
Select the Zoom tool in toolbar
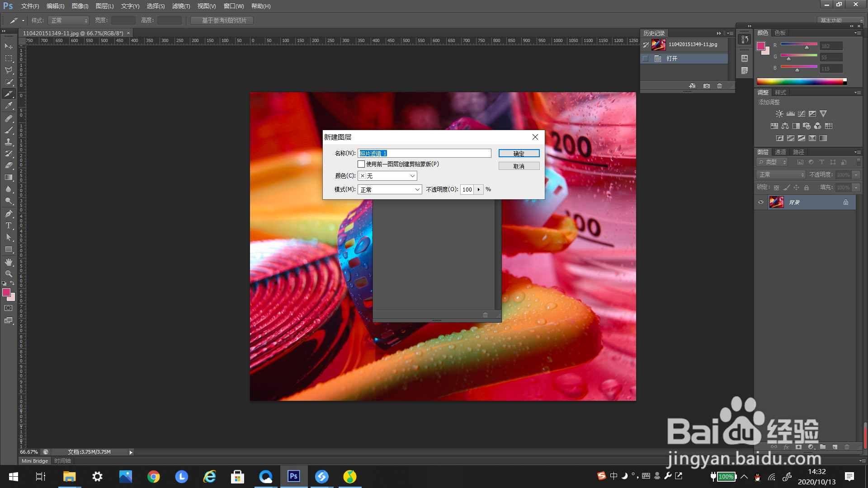[x=9, y=274]
